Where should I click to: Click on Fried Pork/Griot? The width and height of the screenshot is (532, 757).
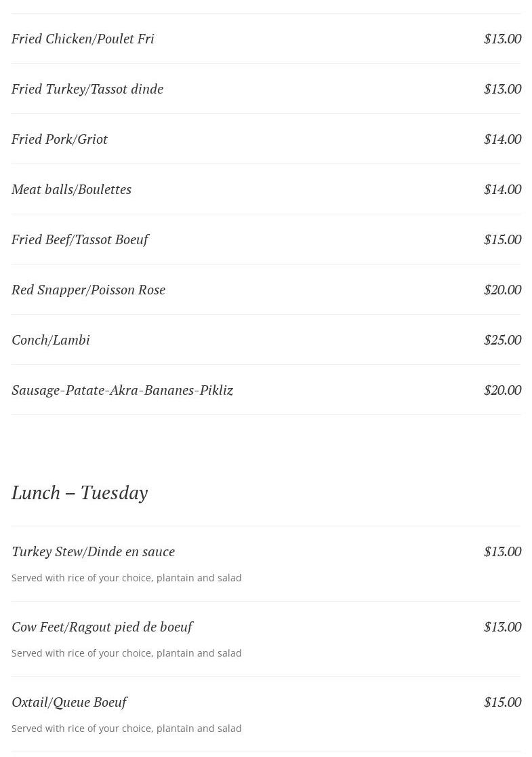[60, 139]
